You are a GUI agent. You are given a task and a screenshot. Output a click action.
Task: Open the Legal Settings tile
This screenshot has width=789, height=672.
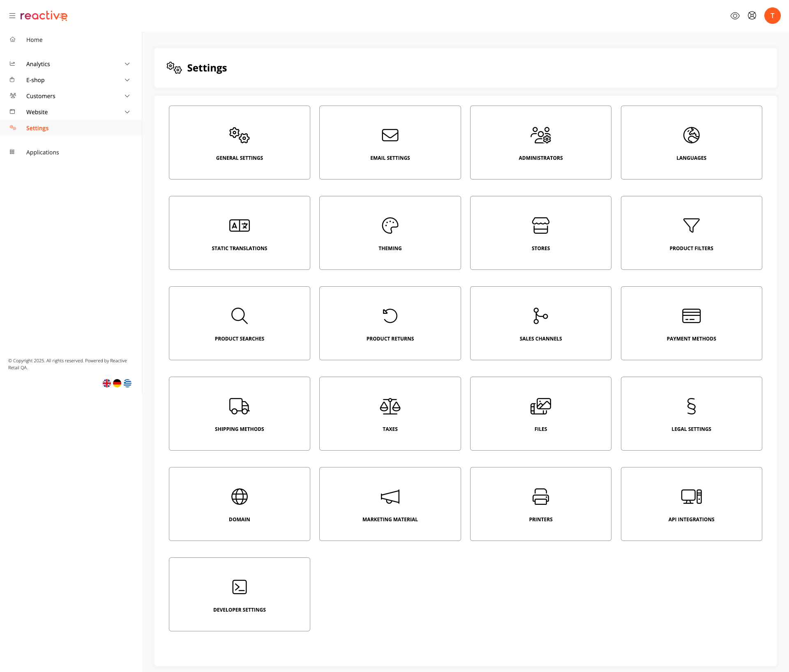pos(691,414)
